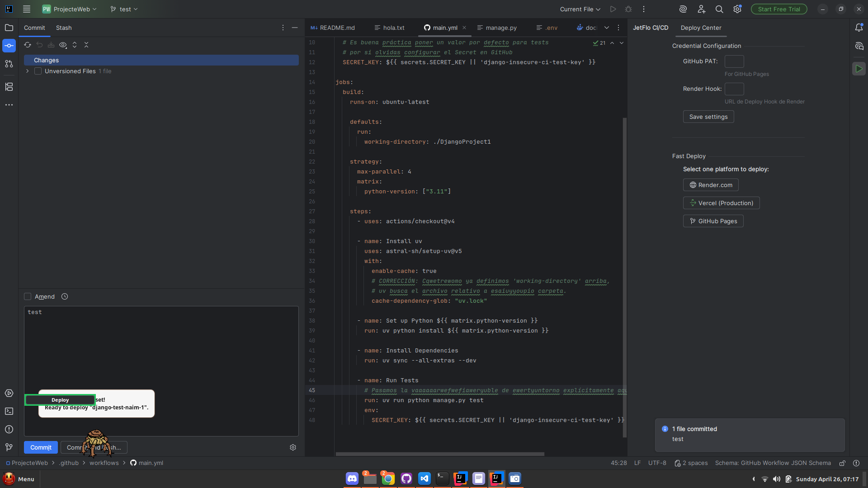This screenshot has height=488, width=868.
Task: Show commit message history clock icon
Action: click(x=65, y=296)
